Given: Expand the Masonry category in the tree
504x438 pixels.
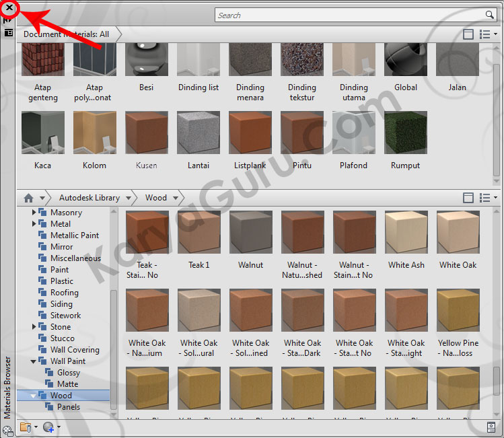Looking at the screenshot, I should pos(34,213).
